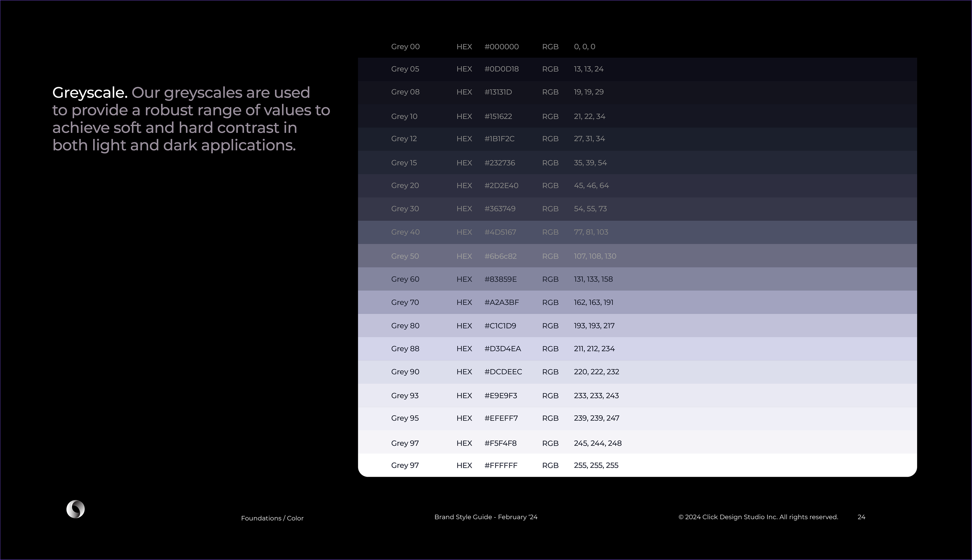The image size is (972, 560).
Task: Select RGB value 54, 55, 73
Action: coord(591,209)
